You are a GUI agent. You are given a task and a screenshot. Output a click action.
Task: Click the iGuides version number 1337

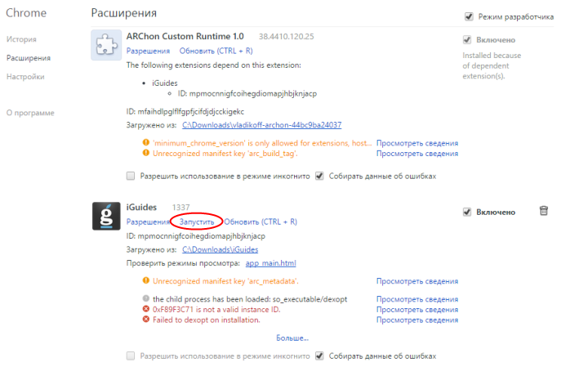[x=180, y=208]
